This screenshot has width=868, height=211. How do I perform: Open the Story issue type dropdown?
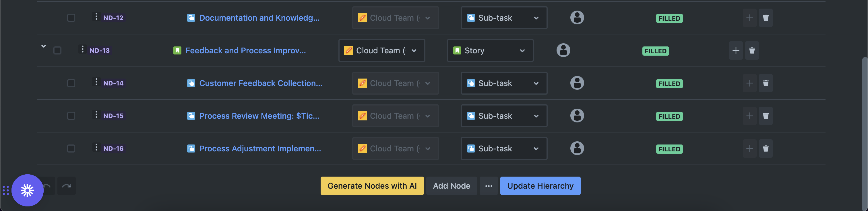pyautogui.click(x=490, y=50)
